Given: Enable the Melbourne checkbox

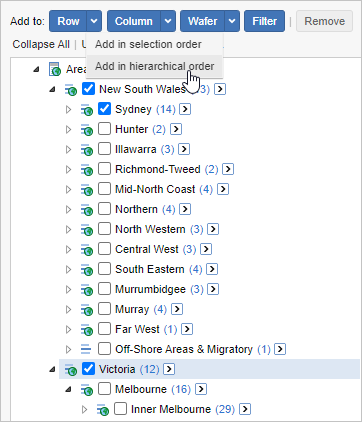Looking at the screenshot, I should [104, 389].
